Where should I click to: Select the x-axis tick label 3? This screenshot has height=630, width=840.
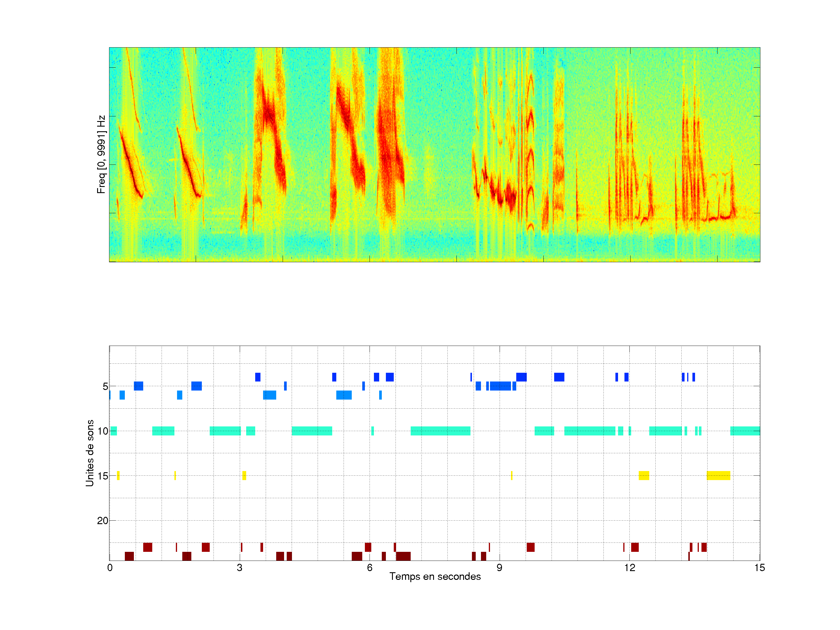click(x=239, y=568)
